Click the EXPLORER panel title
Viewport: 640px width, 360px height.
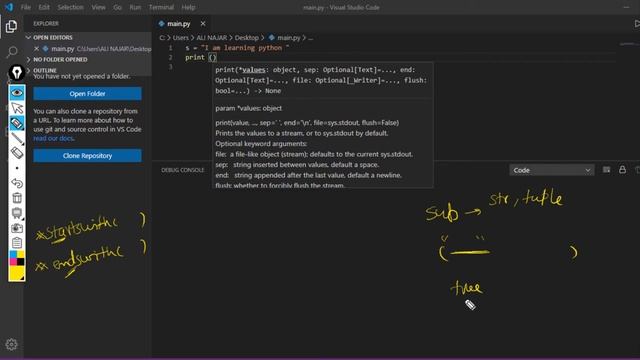(46, 24)
